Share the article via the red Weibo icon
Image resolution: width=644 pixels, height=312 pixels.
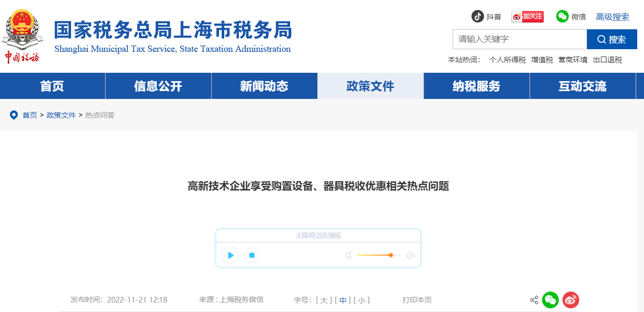pyautogui.click(x=570, y=300)
